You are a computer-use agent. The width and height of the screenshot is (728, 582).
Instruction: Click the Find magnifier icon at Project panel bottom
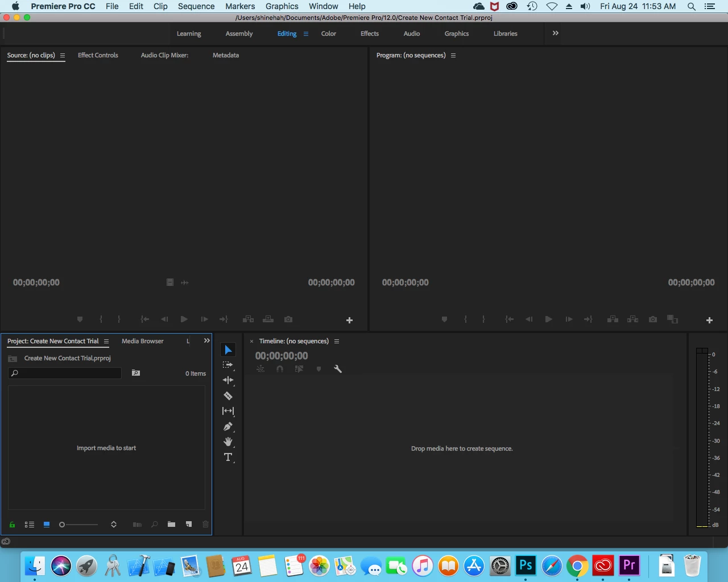point(154,524)
